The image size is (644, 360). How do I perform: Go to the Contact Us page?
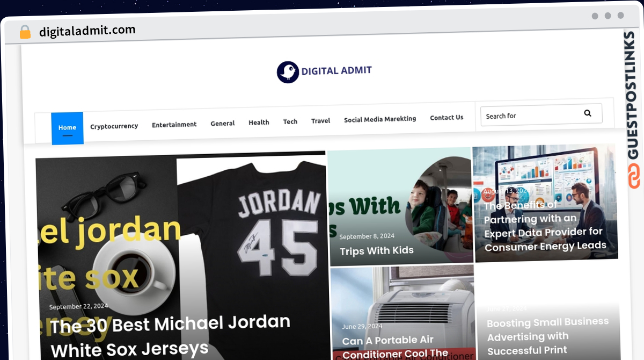coord(447,118)
